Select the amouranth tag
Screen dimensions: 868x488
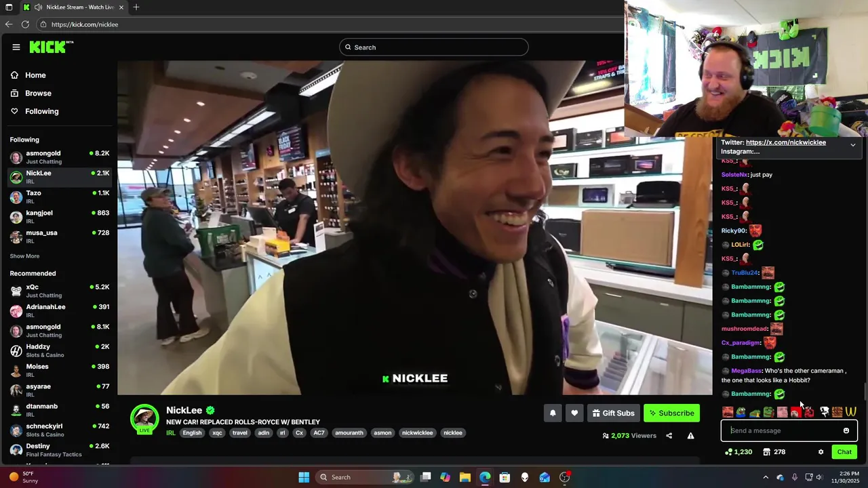(x=350, y=432)
